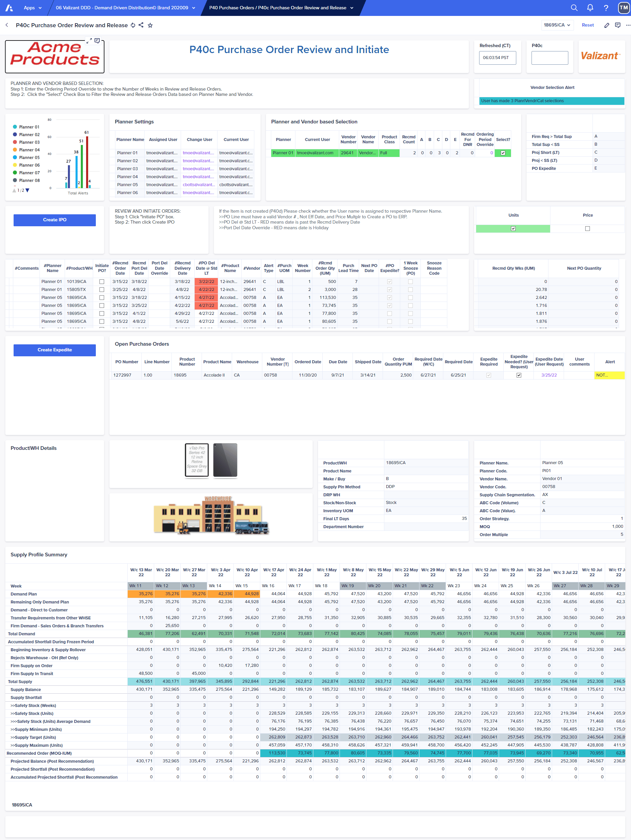The height and width of the screenshot is (840, 631).
Task: Open the 18695|CA context selector dropdown
Action: pyautogui.click(x=557, y=25)
